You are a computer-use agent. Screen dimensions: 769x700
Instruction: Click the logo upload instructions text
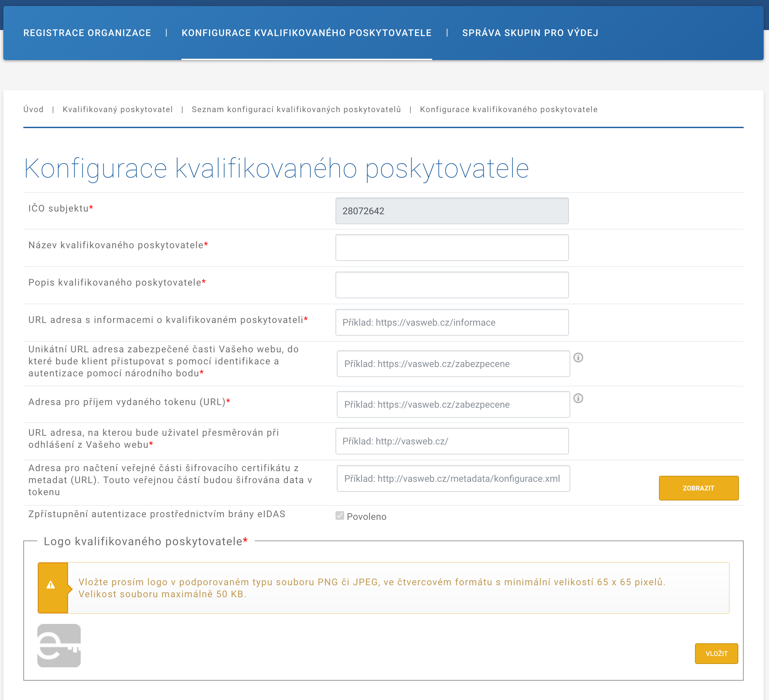click(372, 588)
